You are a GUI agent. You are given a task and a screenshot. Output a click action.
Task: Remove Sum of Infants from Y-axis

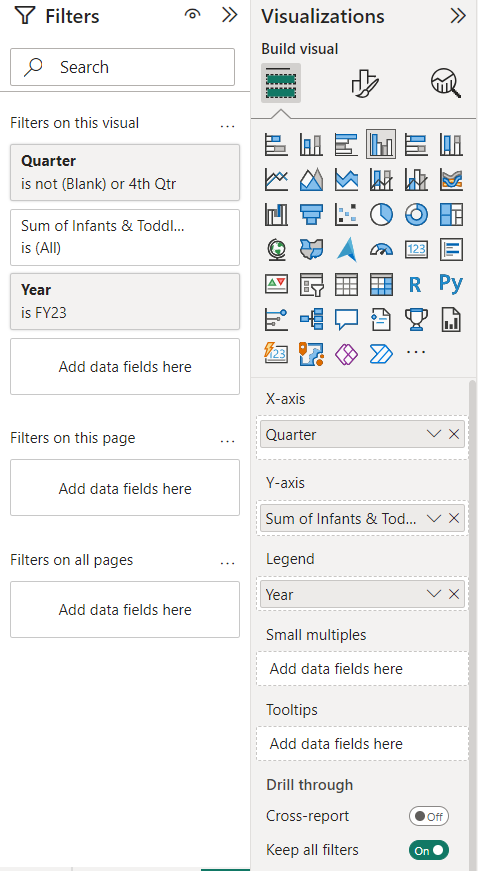pyautogui.click(x=454, y=518)
